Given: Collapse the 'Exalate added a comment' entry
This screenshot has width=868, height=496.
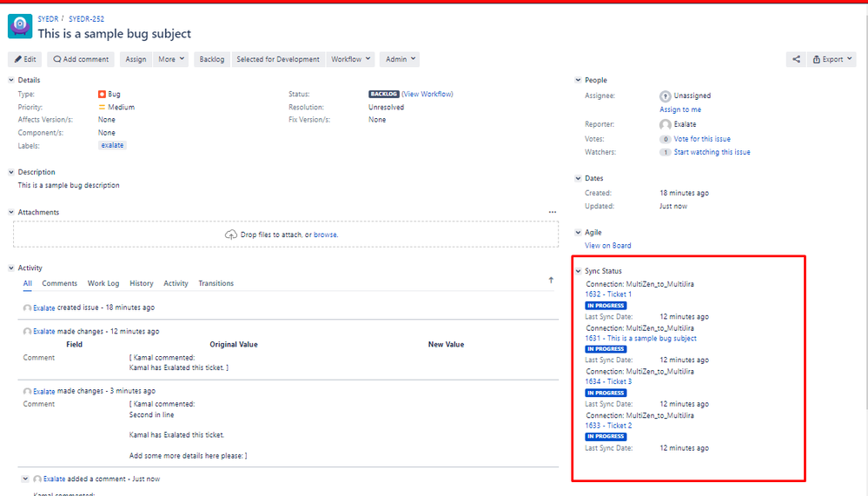Looking at the screenshot, I should point(25,479).
